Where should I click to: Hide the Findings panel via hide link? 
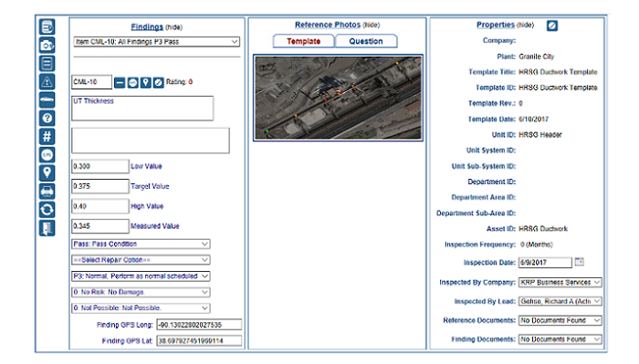[x=174, y=27]
